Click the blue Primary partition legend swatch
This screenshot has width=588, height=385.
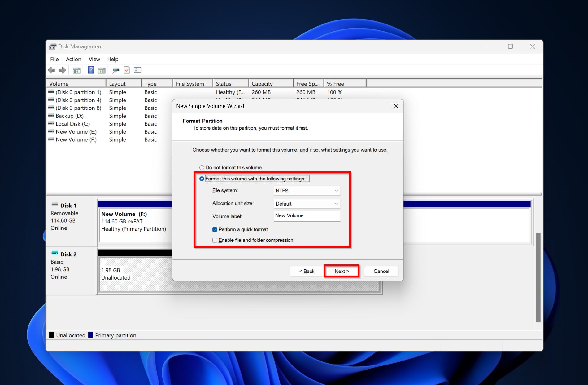coord(90,335)
